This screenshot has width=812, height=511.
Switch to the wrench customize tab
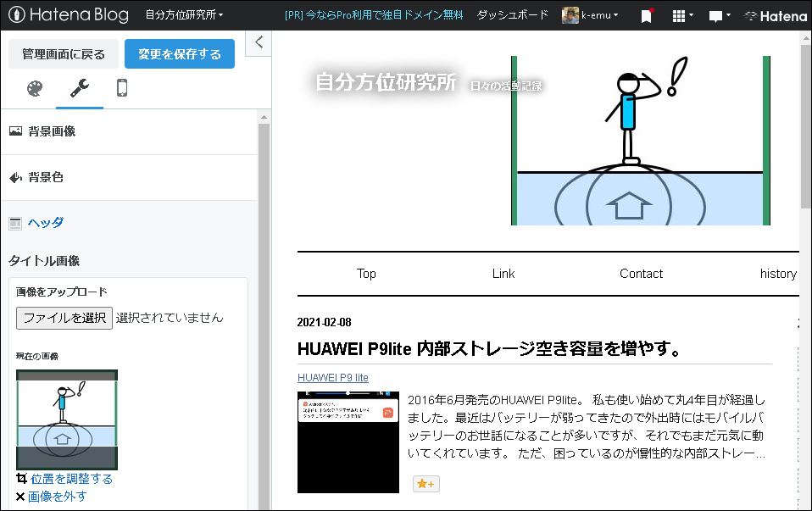(79, 88)
